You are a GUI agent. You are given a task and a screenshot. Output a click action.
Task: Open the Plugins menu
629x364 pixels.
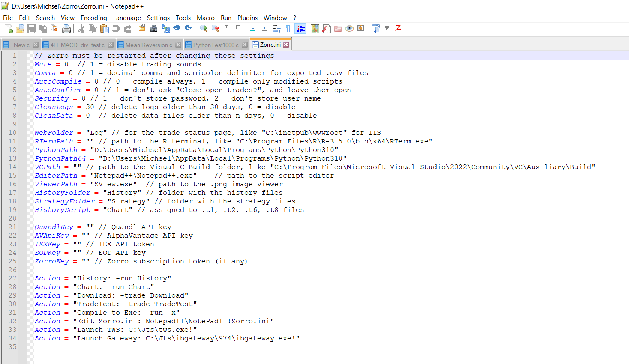click(x=247, y=18)
